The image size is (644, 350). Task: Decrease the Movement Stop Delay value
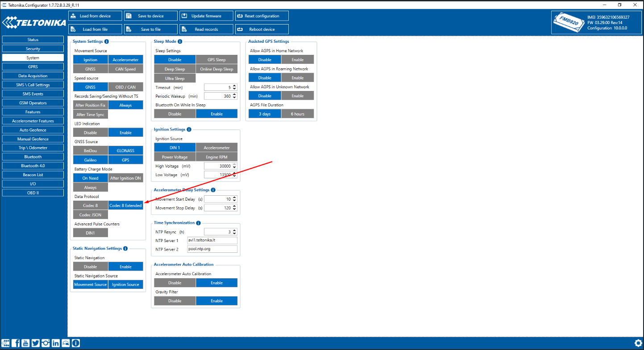[235, 210]
